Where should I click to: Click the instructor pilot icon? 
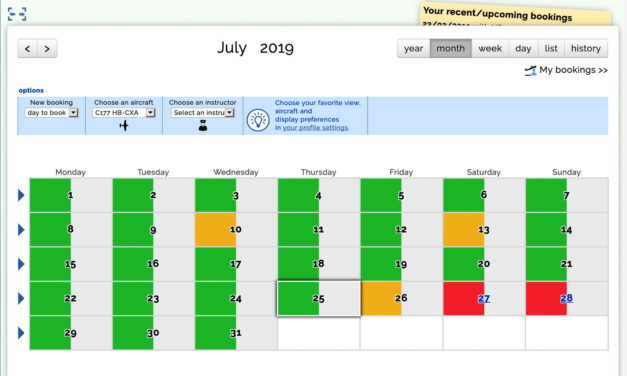(203, 126)
